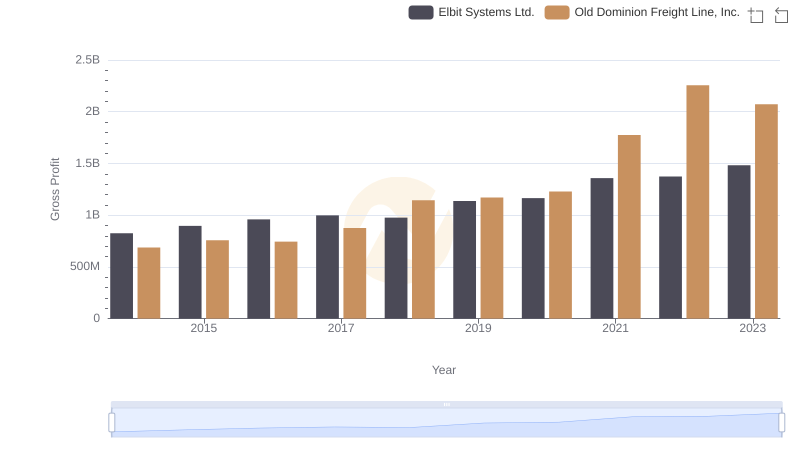Image resolution: width=800 pixels, height=461 pixels.
Task: Click inside the data zoom preview area
Action: point(446,422)
